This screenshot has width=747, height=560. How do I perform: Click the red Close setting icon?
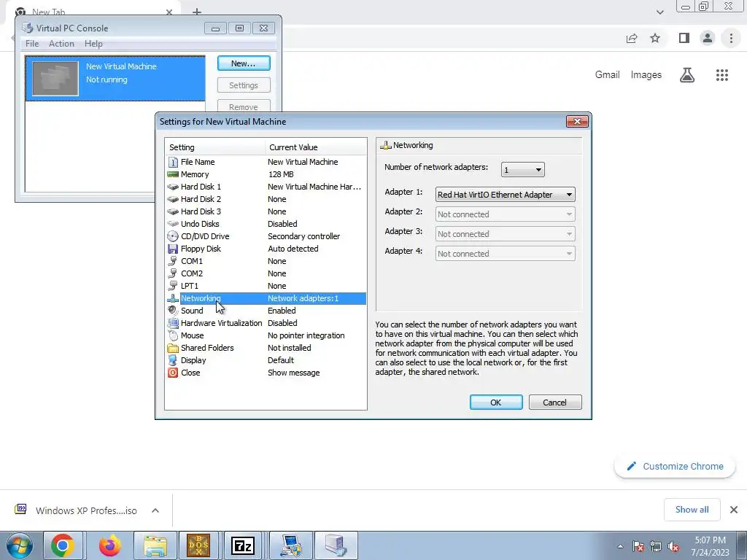[173, 373]
